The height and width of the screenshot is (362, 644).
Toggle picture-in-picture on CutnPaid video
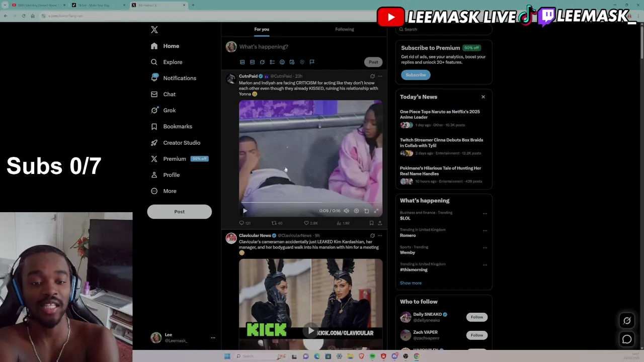point(366,211)
